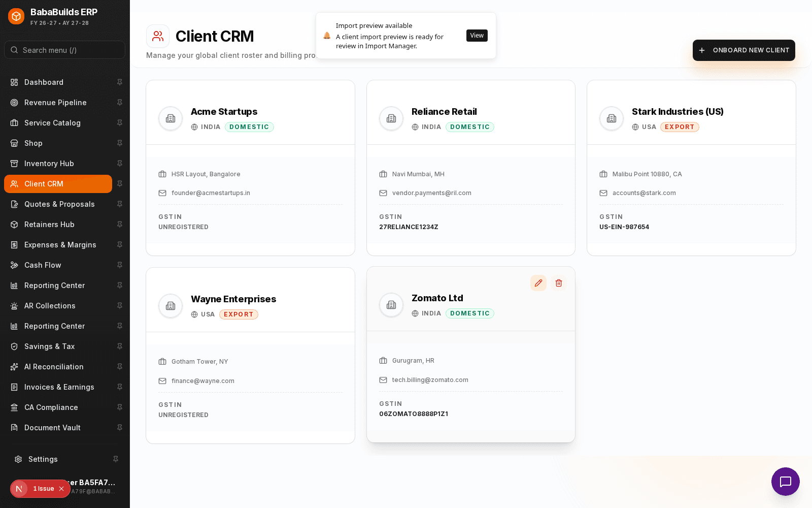The height and width of the screenshot is (508, 812).
Task: Open Stark Industries (US) title
Action: pos(678,112)
